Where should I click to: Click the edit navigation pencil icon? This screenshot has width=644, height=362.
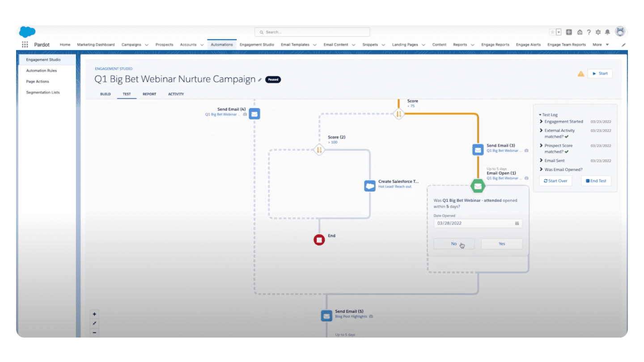pos(623,45)
